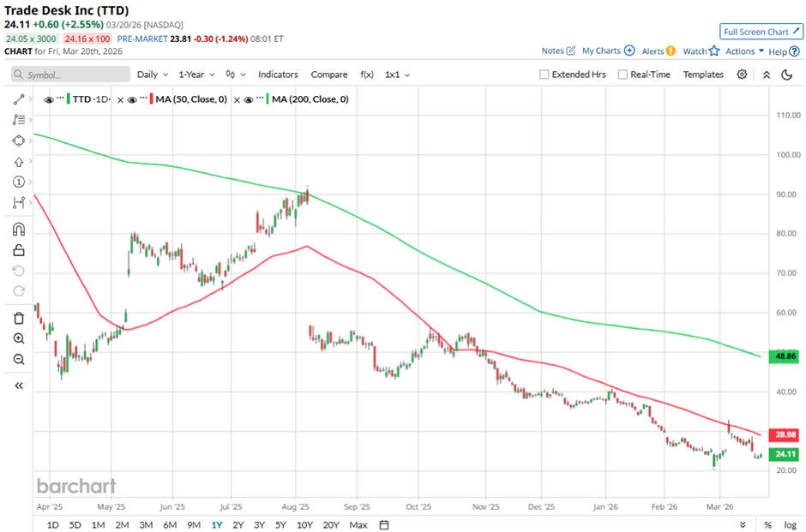Open the Indicators menu

click(278, 75)
